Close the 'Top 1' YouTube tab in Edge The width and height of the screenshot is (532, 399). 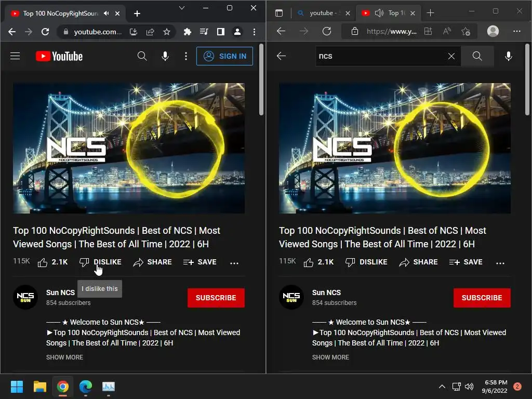(413, 13)
